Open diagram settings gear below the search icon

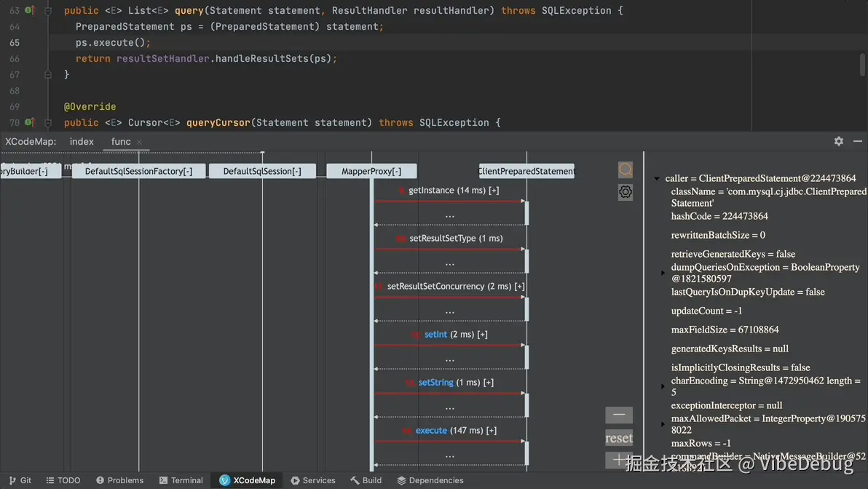pos(626,192)
